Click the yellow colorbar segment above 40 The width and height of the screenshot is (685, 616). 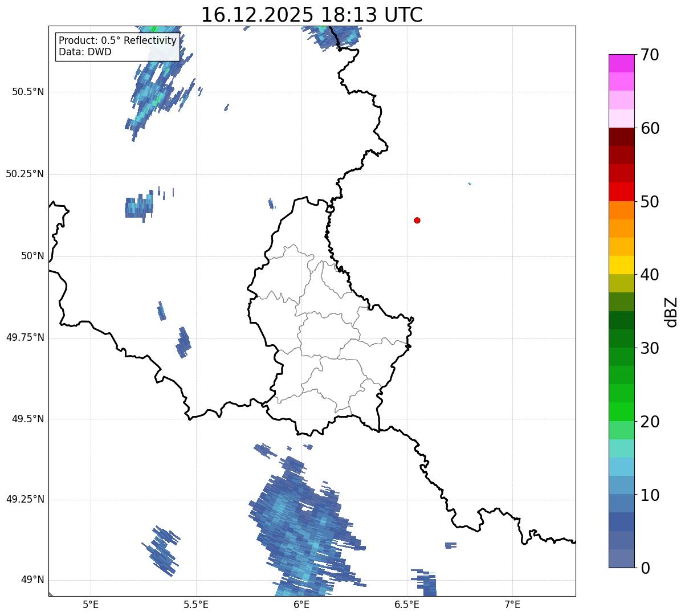tap(621, 265)
